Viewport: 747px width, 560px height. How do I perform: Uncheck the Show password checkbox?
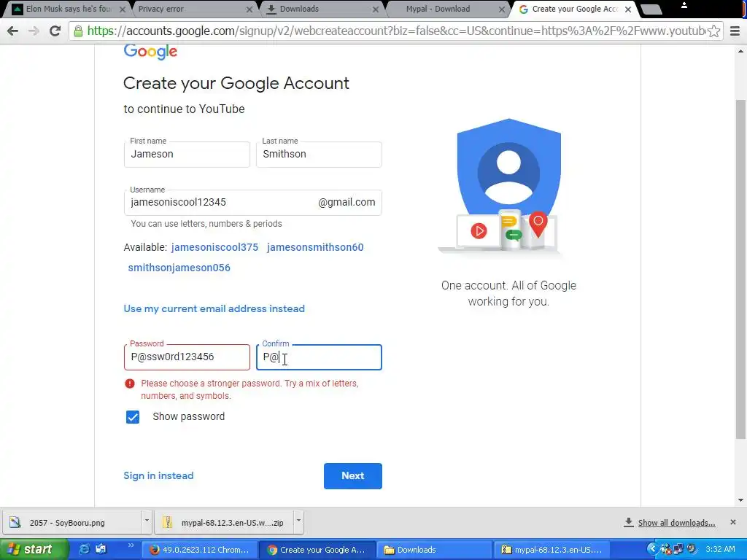pyautogui.click(x=133, y=417)
